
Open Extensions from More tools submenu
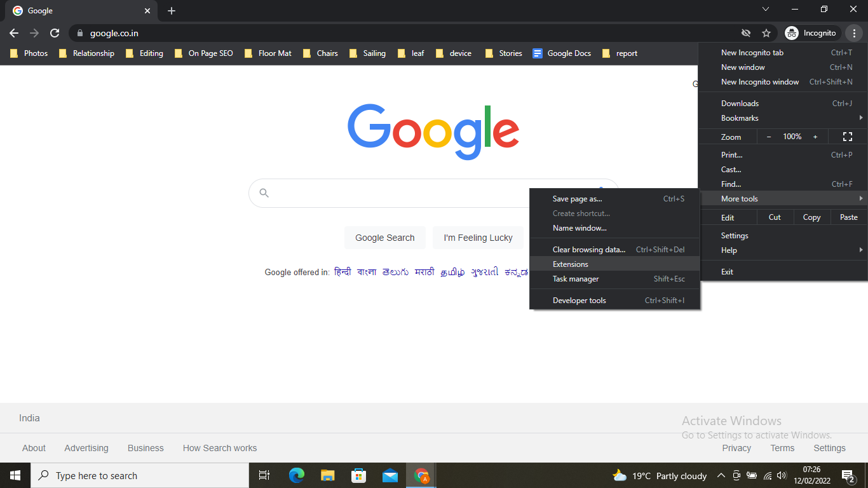(x=614, y=264)
